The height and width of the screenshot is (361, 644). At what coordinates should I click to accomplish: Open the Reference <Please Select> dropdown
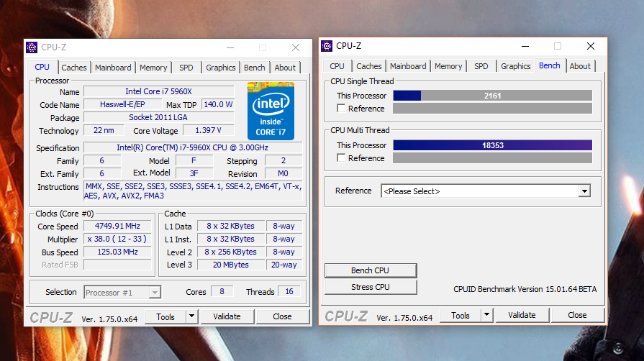point(486,191)
